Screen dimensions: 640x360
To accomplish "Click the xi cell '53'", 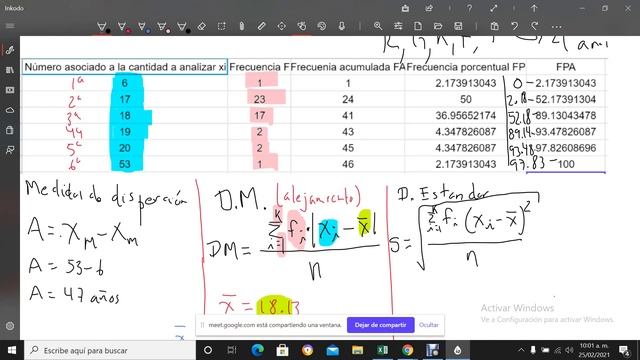I will [124, 164].
